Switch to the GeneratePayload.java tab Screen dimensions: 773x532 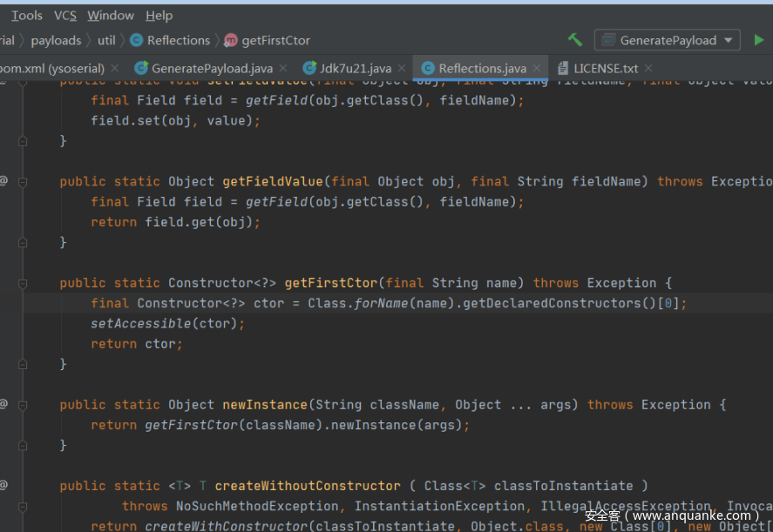pos(211,68)
